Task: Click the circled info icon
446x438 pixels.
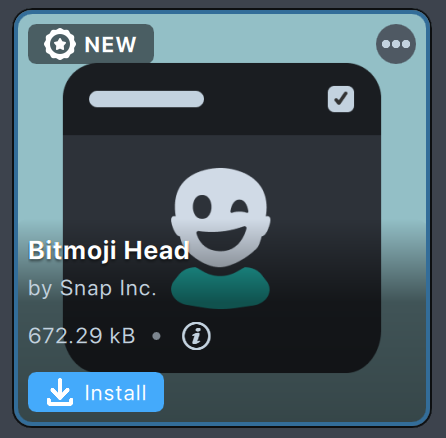Action: point(196,336)
